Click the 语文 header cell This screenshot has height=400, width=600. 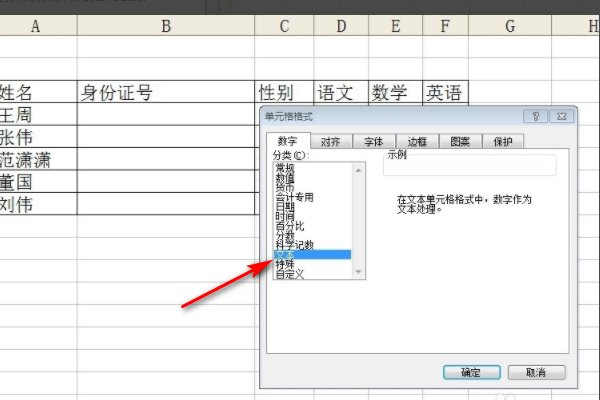coord(341,92)
